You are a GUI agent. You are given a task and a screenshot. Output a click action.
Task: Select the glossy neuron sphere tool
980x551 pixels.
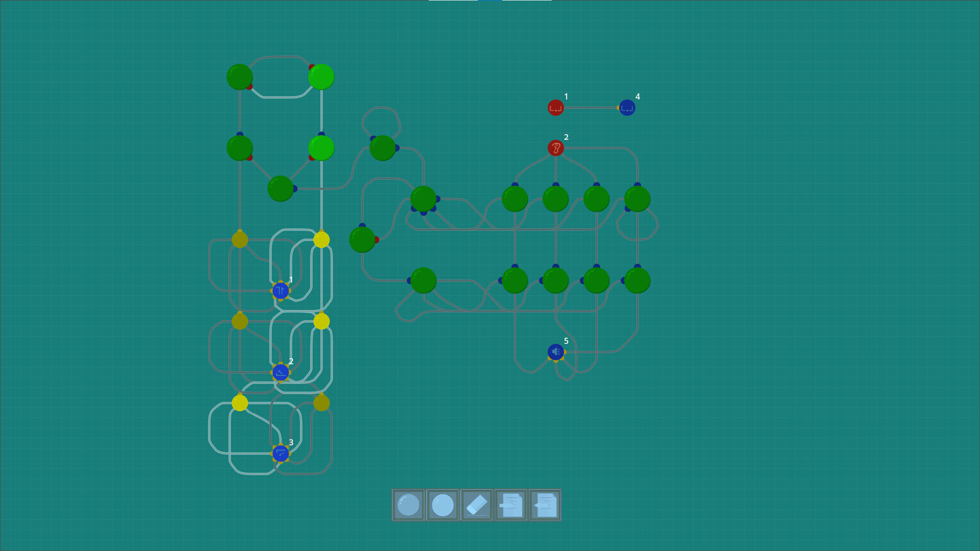click(x=408, y=505)
